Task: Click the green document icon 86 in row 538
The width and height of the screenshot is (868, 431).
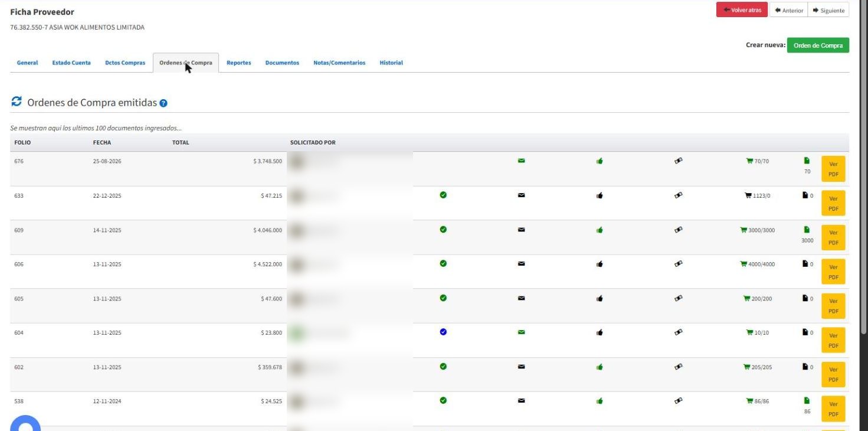Action: point(807,400)
